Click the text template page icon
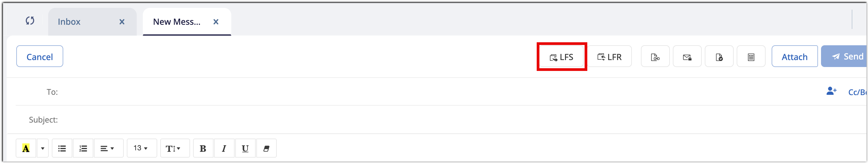This screenshot has width=868, height=163. click(x=751, y=57)
